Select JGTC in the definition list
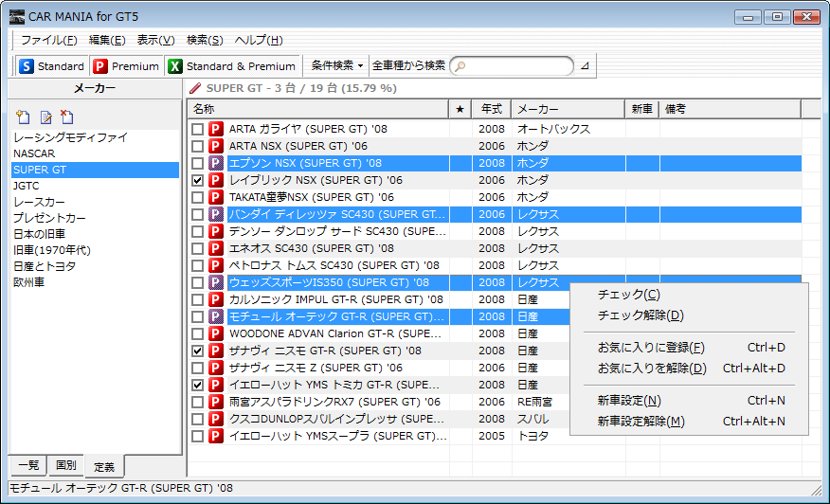This screenshot has width=830, height=504. [x=96, y=186]
